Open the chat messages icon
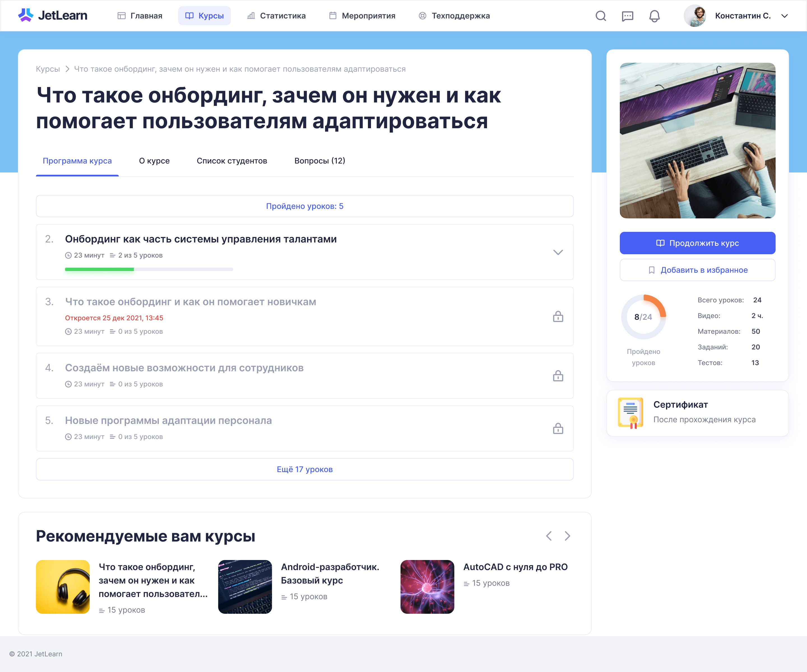The height and width of the screenshot is (672, 807). pyautogui.click(x=627, y=16)
